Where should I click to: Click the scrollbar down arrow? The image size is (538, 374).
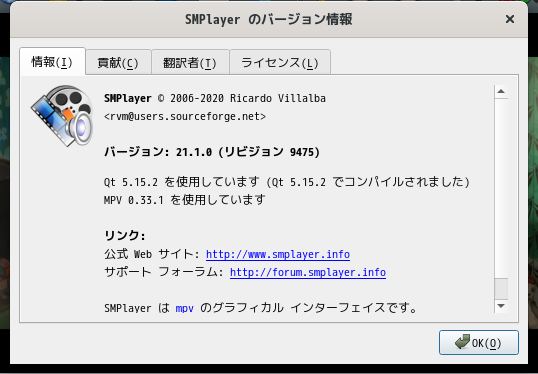[x=501, y=306]
